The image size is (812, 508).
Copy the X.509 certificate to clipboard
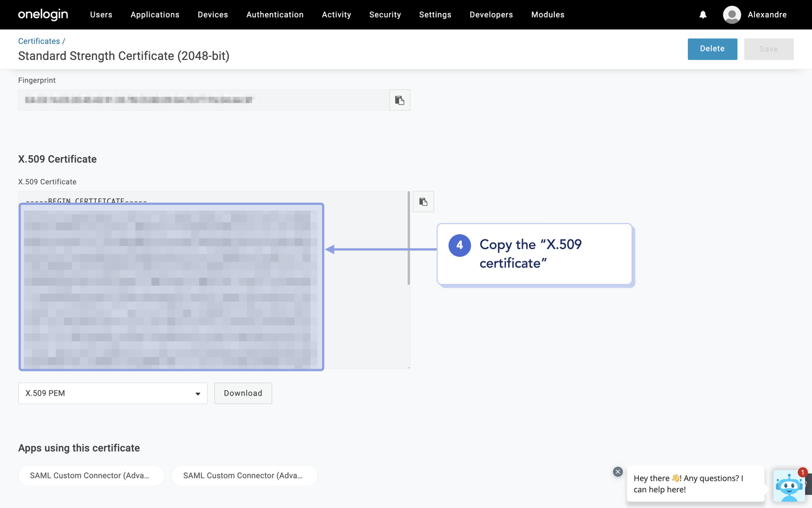pos(423,202)
